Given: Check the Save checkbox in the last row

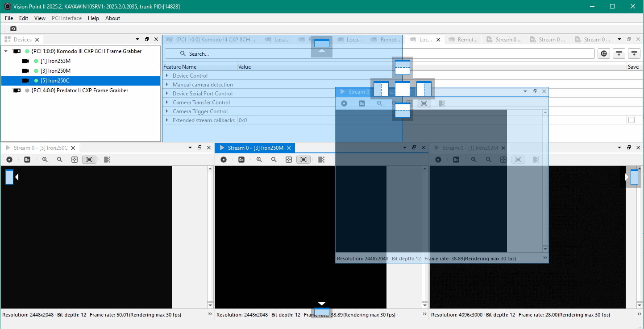Looking at the screenshot, I should (x=631, y=120).
